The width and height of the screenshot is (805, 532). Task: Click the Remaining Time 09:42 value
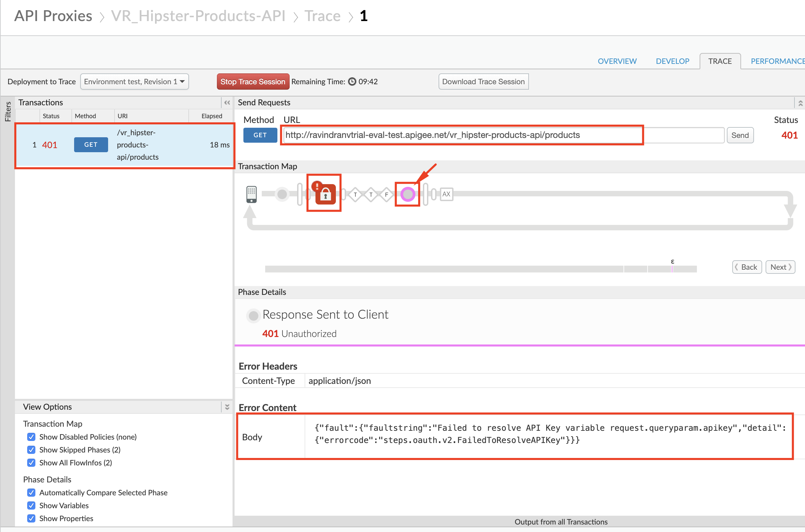[x=368, y=82]
